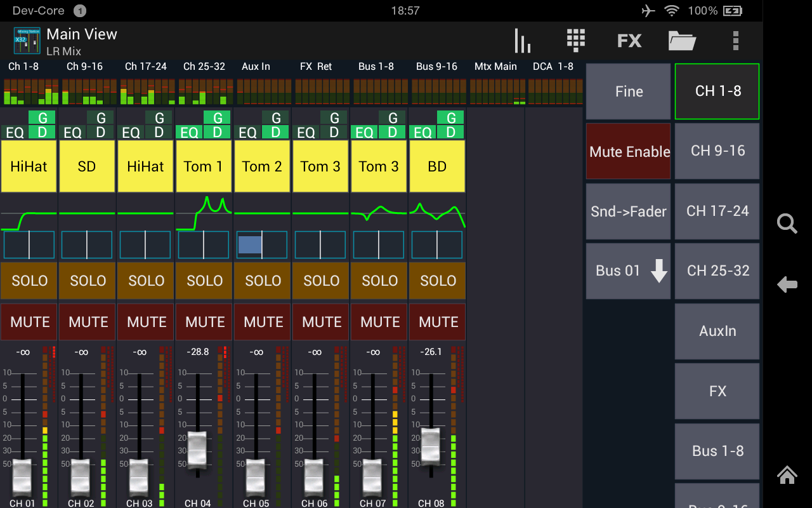Click the Tom 2 pan slider

pos(262,244)
